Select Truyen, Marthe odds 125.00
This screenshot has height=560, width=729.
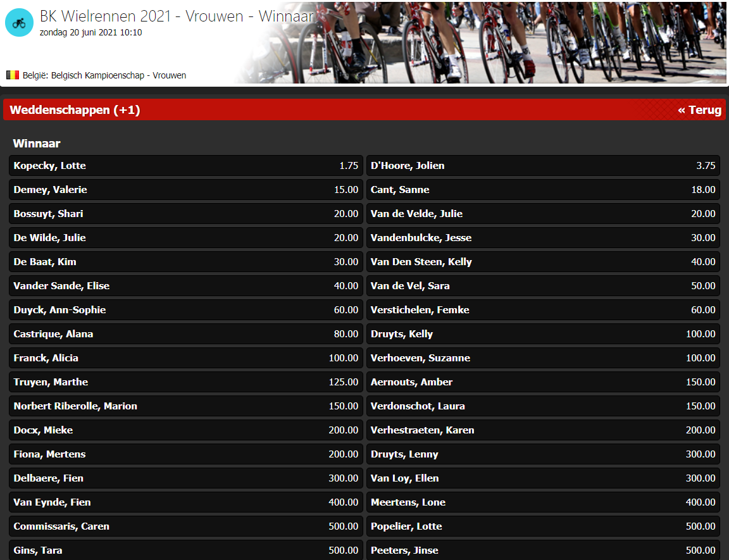(186, 382)
